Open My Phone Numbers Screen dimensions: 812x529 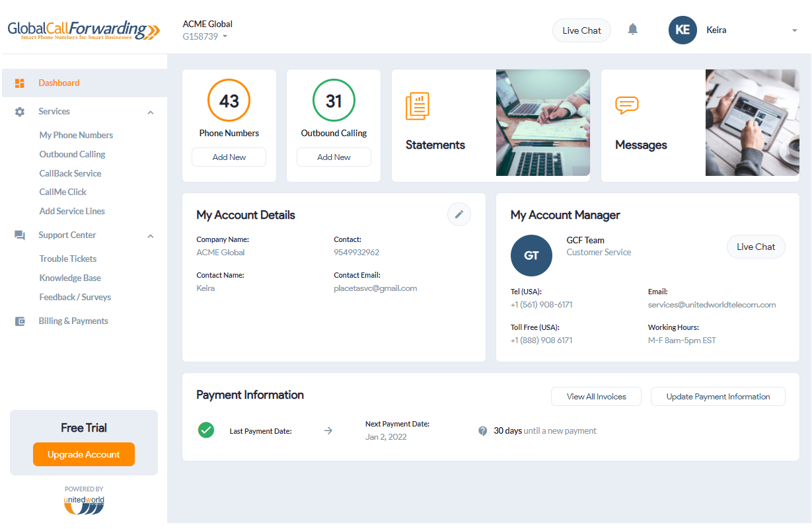[76, 135]
